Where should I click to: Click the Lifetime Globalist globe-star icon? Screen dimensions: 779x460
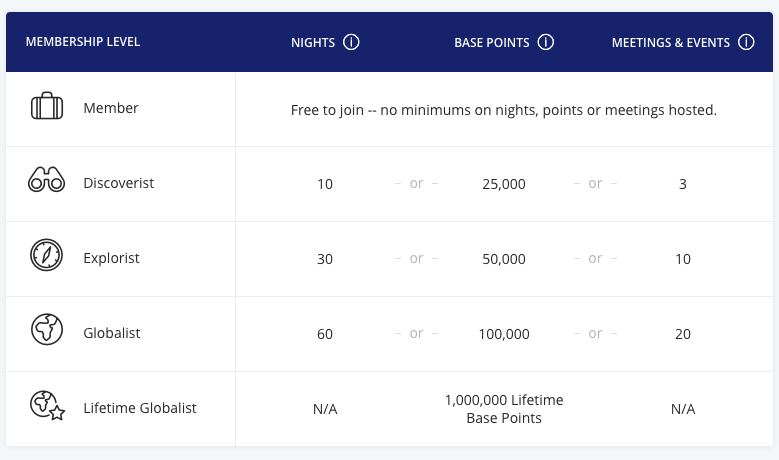[x=47, y=405]
